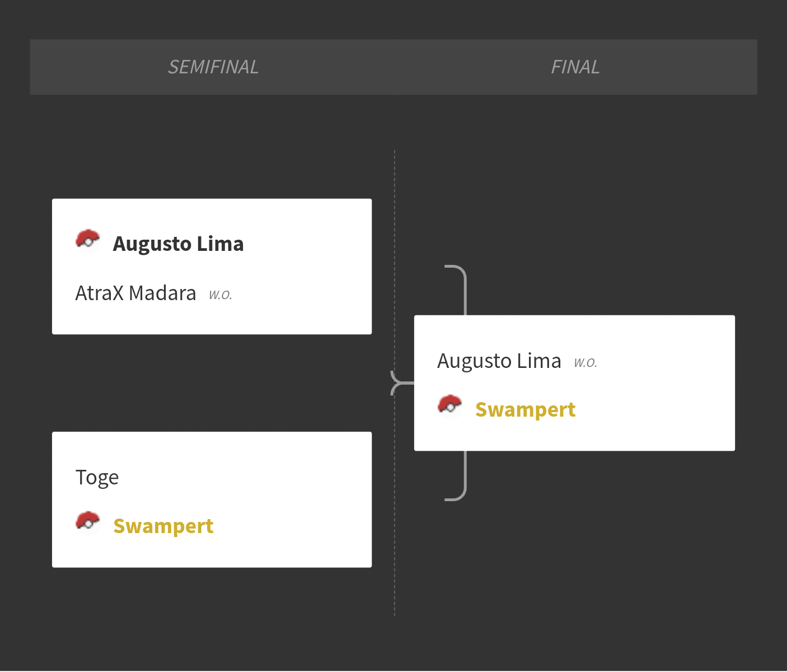Click the w.o. label next to AtraX Madara
The image size is (787, 672).
click(221, 295)
